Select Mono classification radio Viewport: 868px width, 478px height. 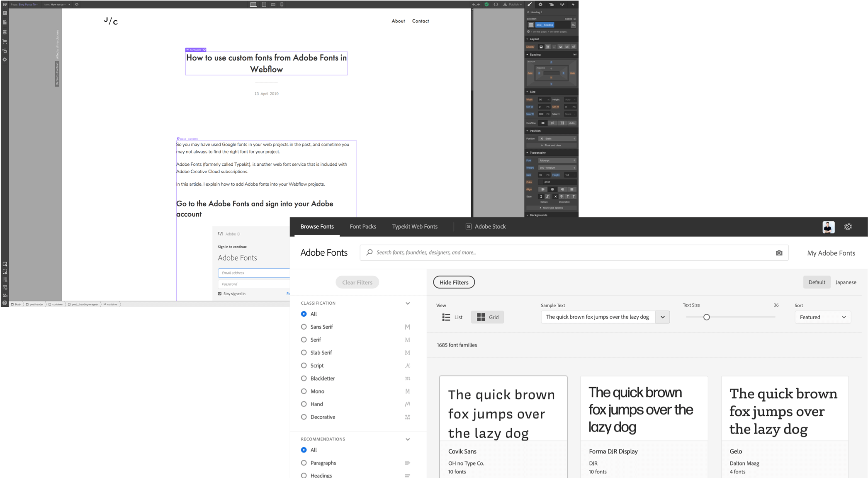point(304,391)
